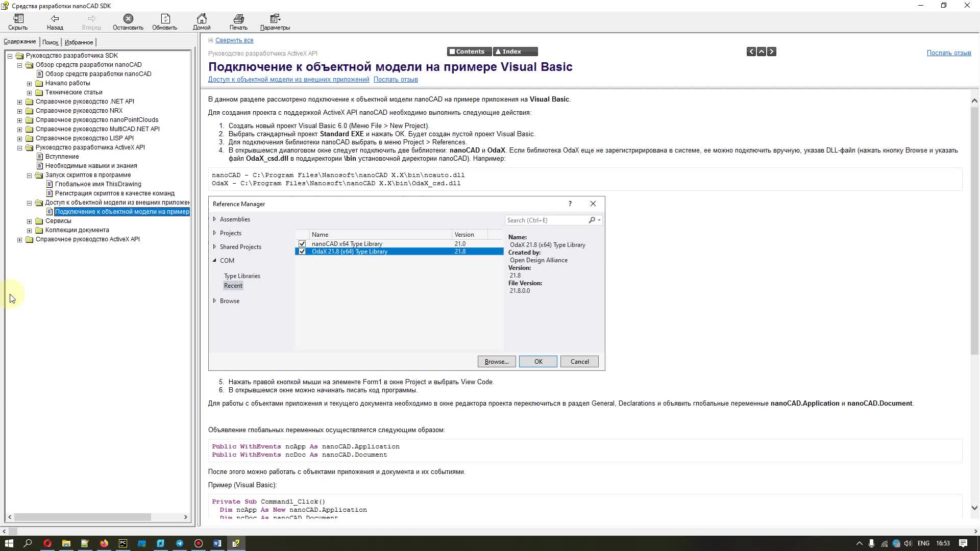Image resolution: width=980 pixels, height=551 pixels.
Task: Click the Свернуть все link
Action: pyautogui.click(x=234, y=40)
